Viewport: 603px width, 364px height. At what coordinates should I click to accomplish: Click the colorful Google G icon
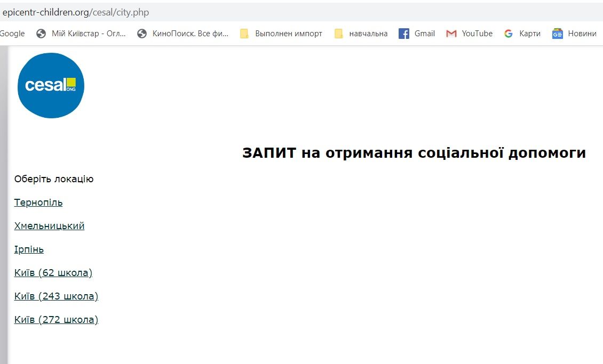click(509, 34)
